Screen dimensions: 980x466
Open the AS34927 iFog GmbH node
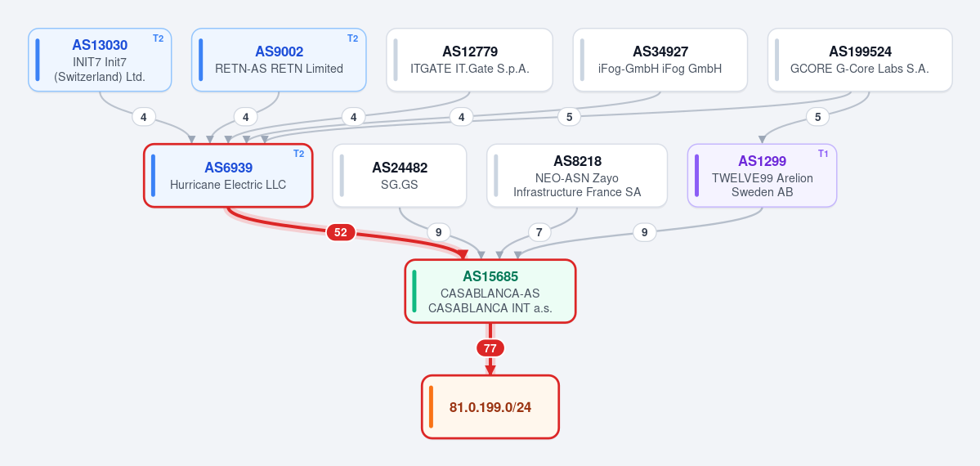tap(660, 60)
